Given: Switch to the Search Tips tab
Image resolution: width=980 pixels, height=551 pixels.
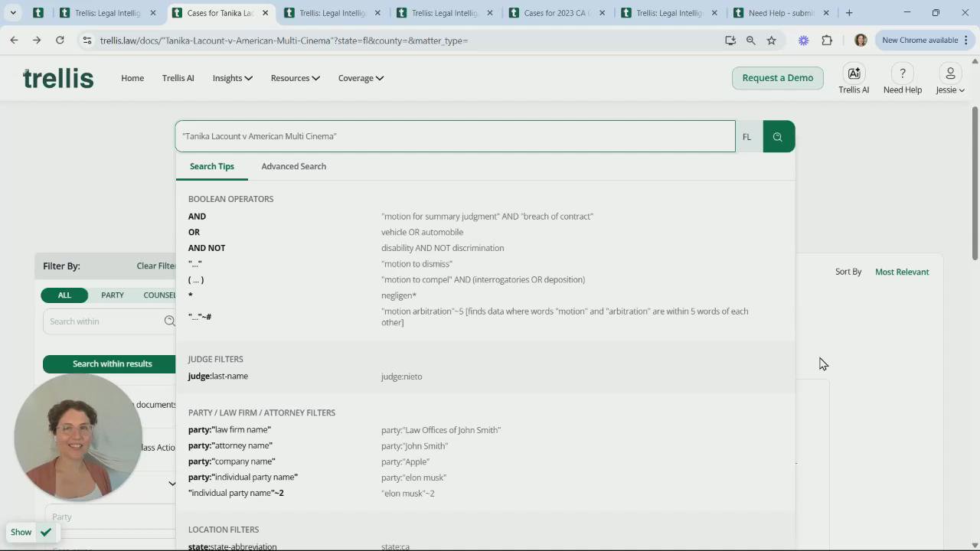Looking at the screenshot, I should pos(212,166).
